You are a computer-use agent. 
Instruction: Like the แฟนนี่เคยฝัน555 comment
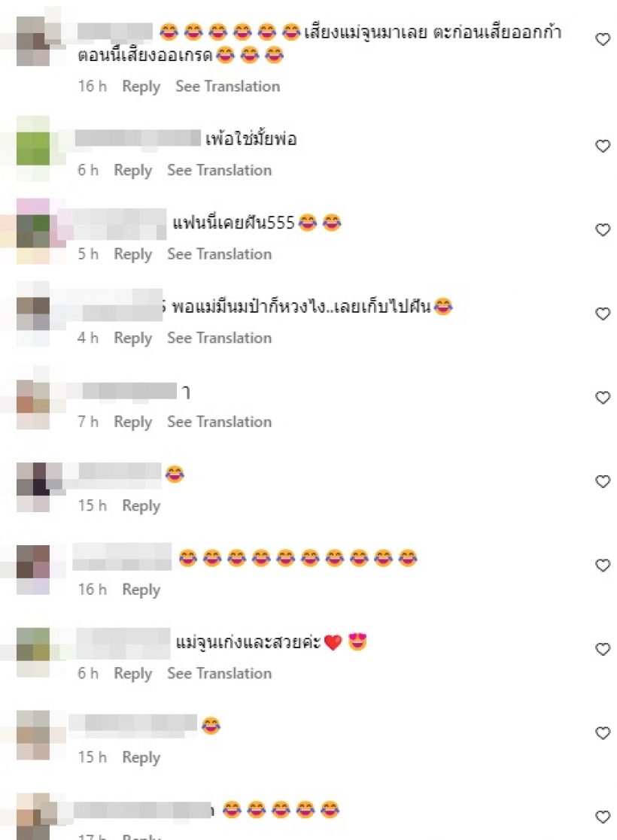pyautogui.click(x=603, y=230)
